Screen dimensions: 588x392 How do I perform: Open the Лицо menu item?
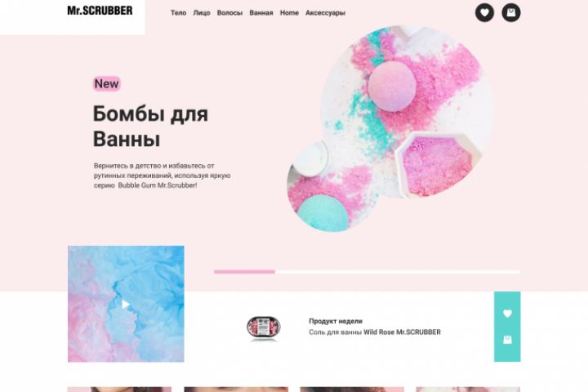202,13
